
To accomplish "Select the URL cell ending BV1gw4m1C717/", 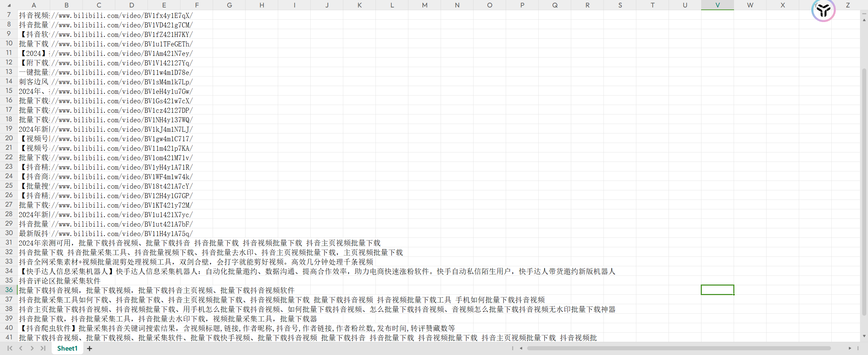I will coord(122,139).
